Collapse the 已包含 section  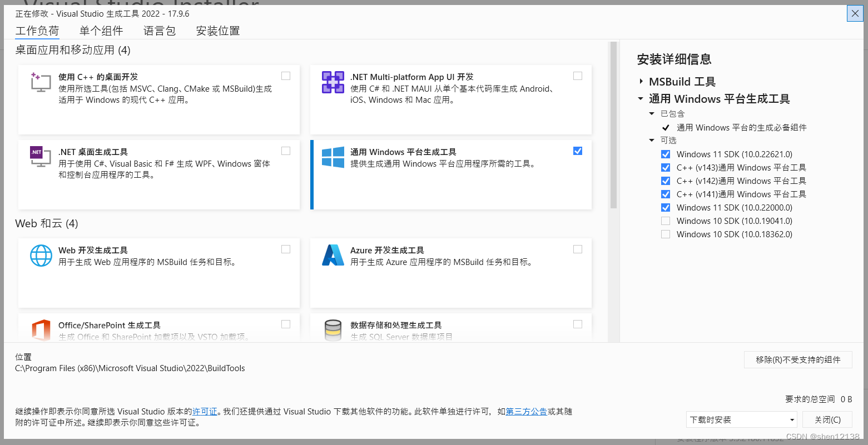pos(652,113)
